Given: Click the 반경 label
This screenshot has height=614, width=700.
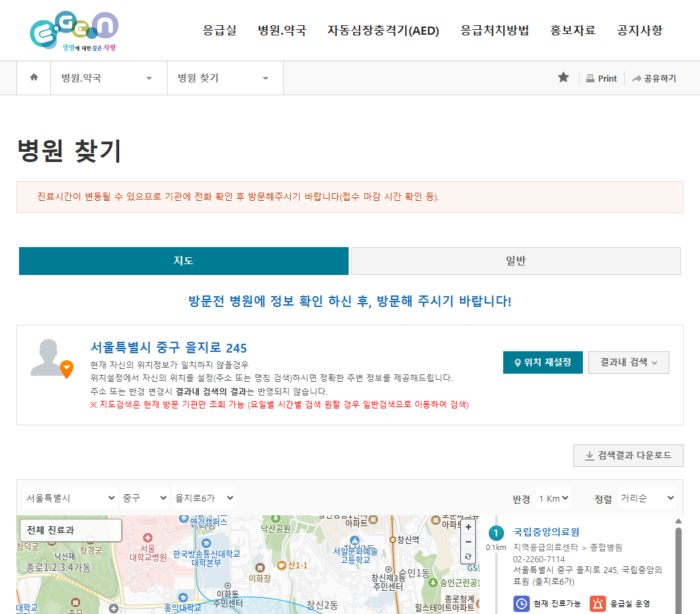Looking at the screenshot, I should pos(521,500).
